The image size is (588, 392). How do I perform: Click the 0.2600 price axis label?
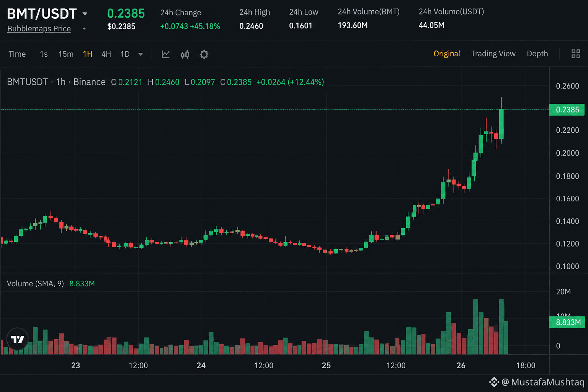(567, 86)
